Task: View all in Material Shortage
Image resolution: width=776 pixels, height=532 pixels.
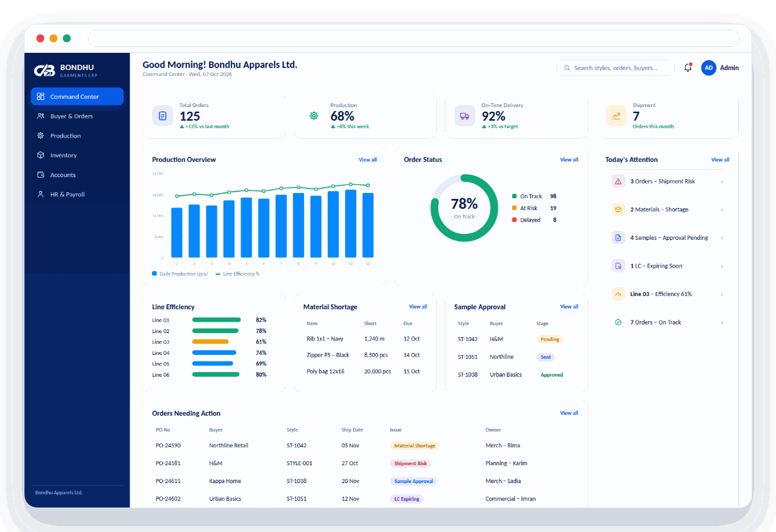Action: tap(418, 307)
